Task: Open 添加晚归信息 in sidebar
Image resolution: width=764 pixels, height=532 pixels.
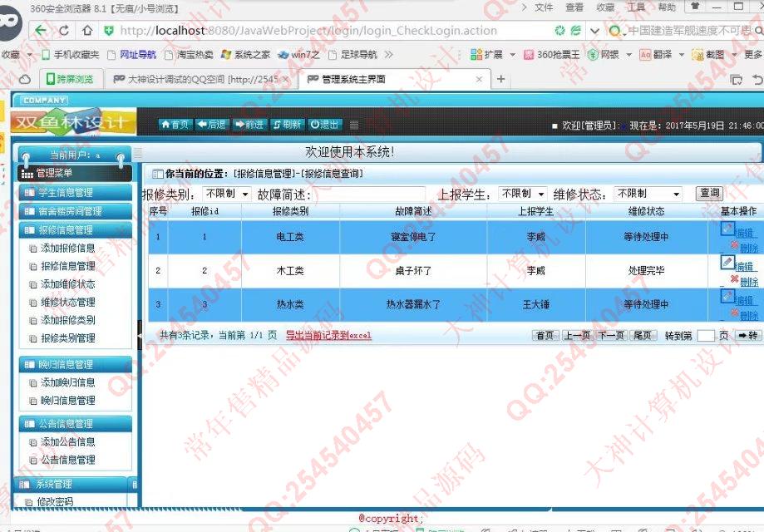Action: 67,383
